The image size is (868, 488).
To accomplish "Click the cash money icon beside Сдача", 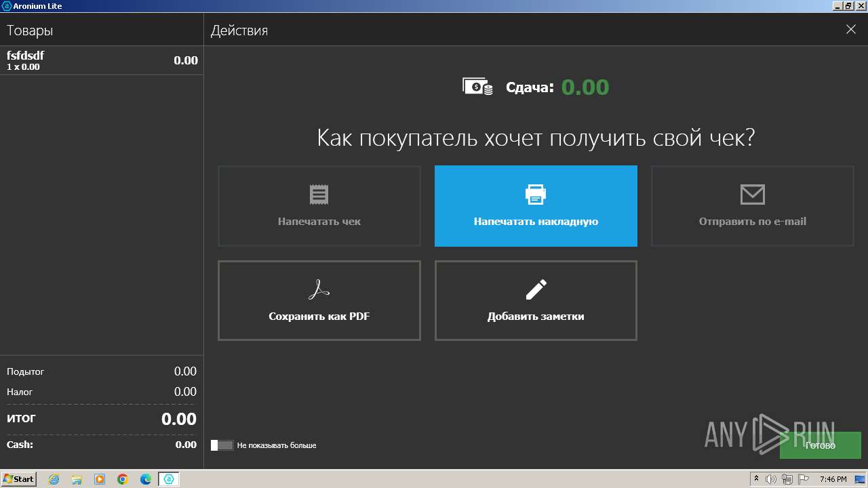I will 477,86.
